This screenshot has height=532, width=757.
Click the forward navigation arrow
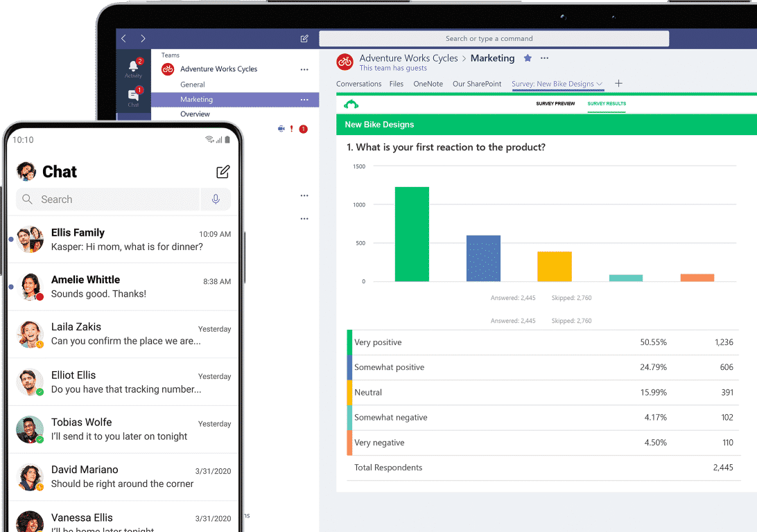(143, 39)
